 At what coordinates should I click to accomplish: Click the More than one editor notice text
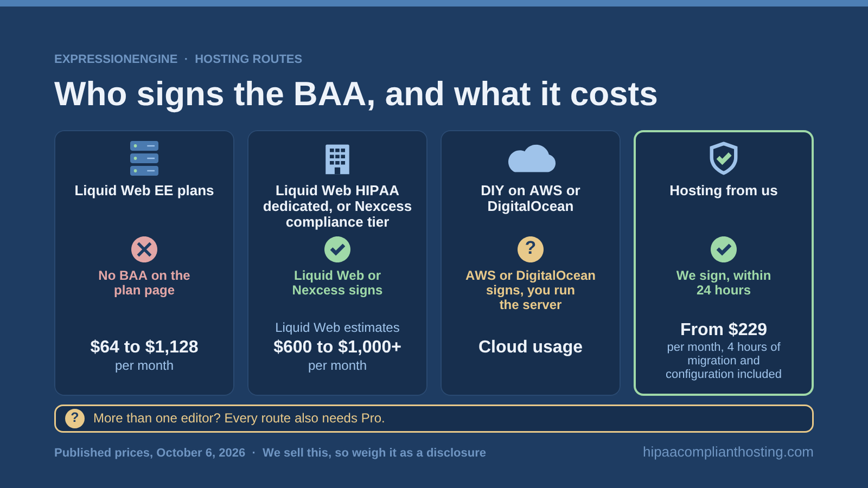239,419
